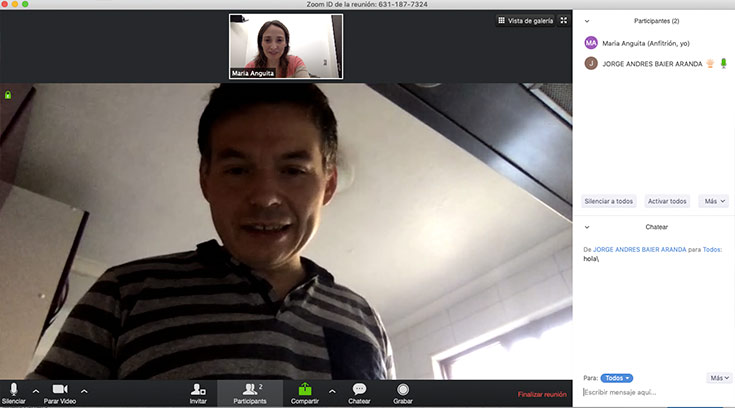Open the Más dropdown in the participants panel
Viewport: 735px width, 408px height.
713,201
